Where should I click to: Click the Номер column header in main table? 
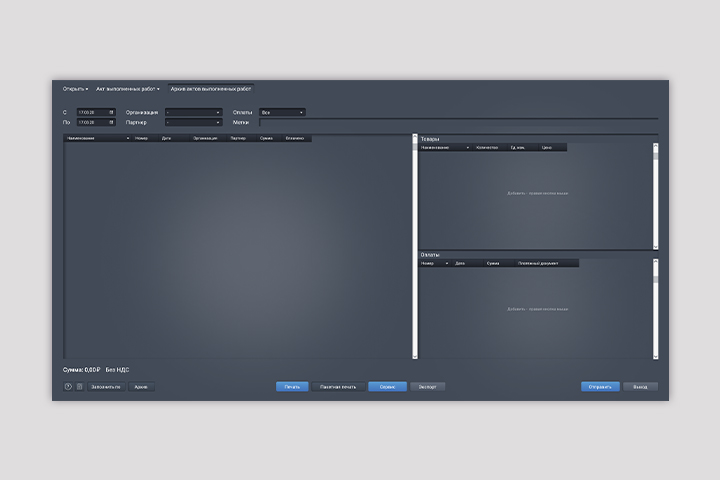[145, 138]
